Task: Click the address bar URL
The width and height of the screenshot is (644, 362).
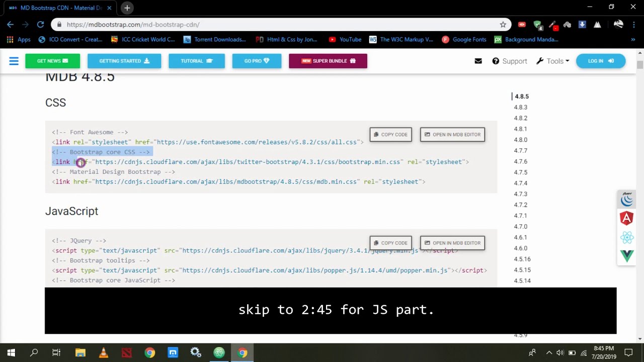Action: pos(133,24)
